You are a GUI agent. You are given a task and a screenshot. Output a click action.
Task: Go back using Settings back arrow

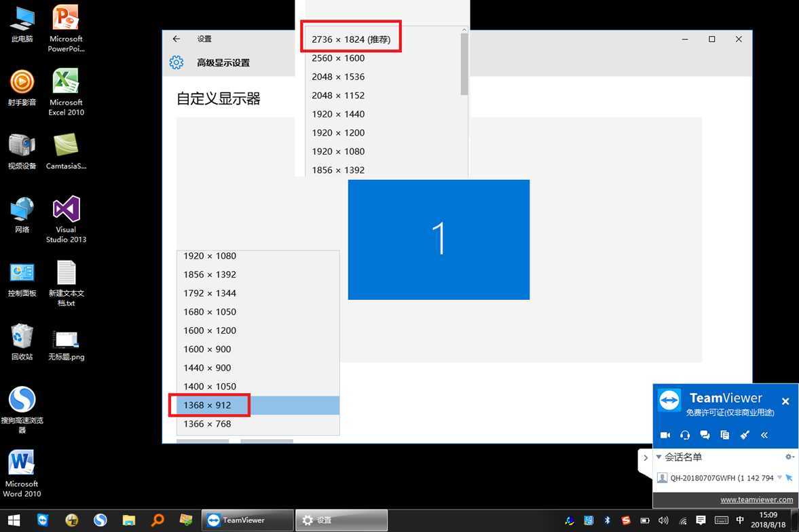click(x=176, y=39)
